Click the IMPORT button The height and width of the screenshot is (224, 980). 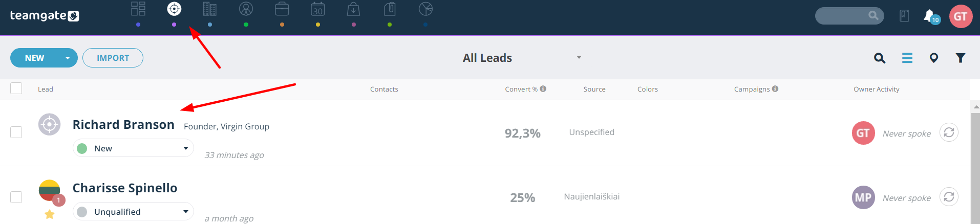113,58
